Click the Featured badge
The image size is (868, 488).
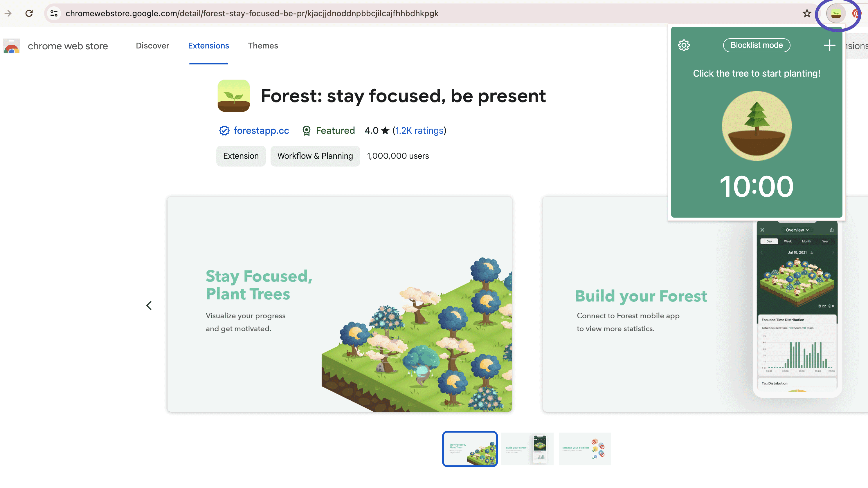pyautogui.click(x=329, y=130)
